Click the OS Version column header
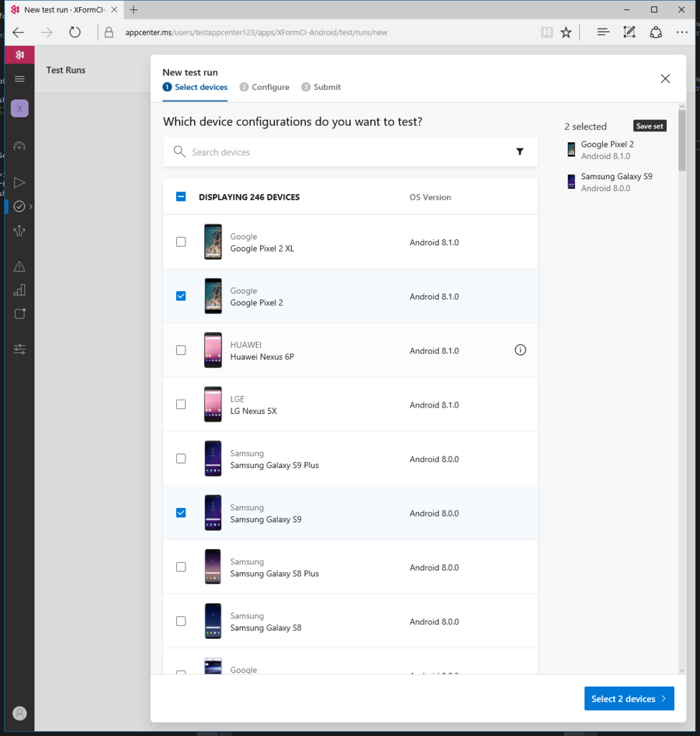Viewport: 700px width, 736px height. click(430, 197)
